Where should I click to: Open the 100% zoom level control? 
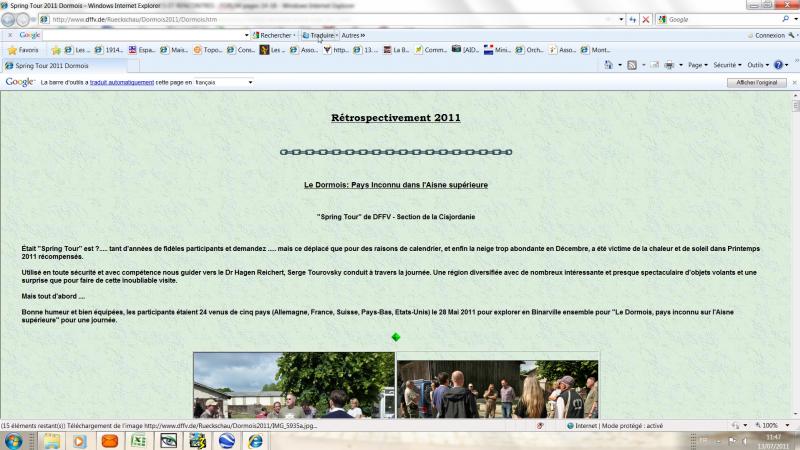pyautogui.click(x=772, y=426)
